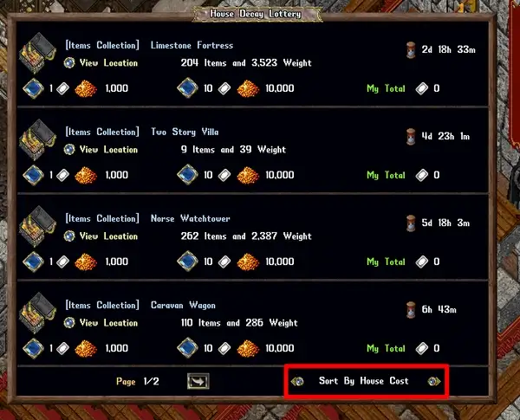Click Norse Watchtower ten tickets gold pile

point(248,262)
